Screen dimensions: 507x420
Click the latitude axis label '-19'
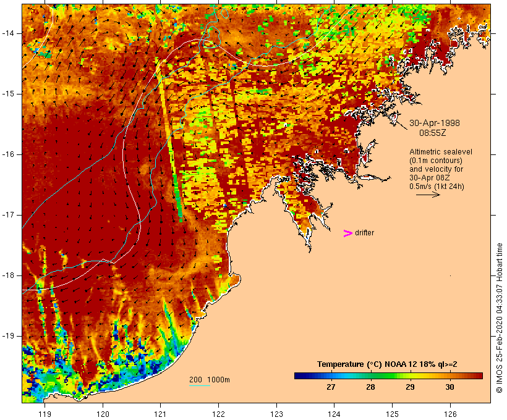(8, 336)
